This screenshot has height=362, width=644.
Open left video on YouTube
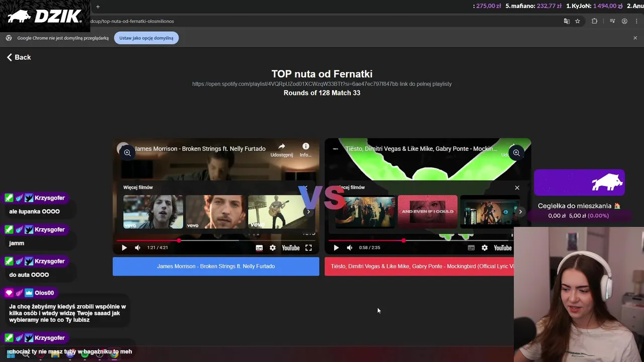click(291, 248)
